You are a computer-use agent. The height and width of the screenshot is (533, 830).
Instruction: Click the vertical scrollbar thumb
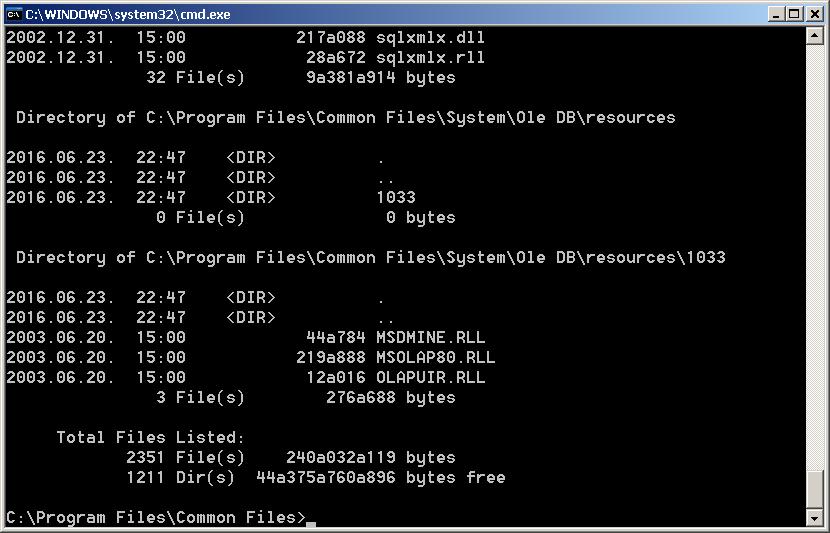click(815, 490)
